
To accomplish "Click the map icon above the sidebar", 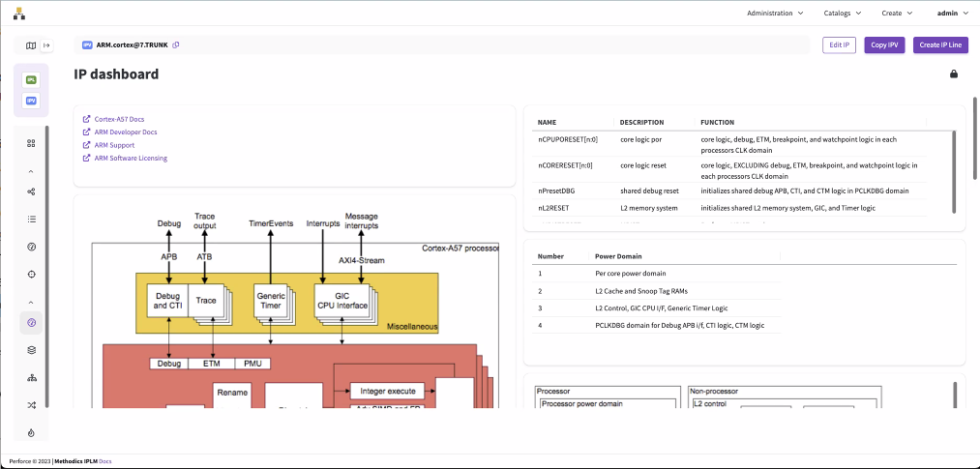I will [x=31, y=45].
